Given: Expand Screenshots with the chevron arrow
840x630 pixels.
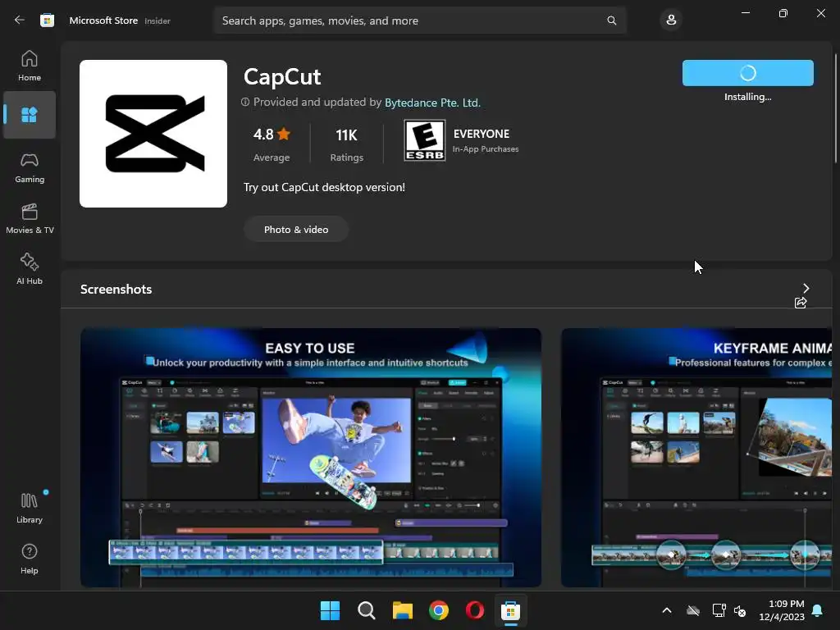Looking at the screenshot, I should [806, 288].
